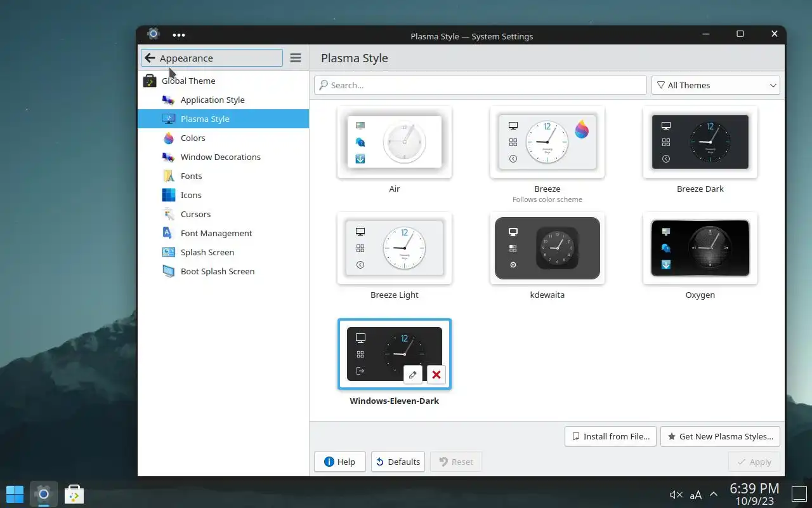This screenshot has height=508, width=812.
Task: Remove Windows-Eleven-Dark theme with red X
Action: (436, 375)
